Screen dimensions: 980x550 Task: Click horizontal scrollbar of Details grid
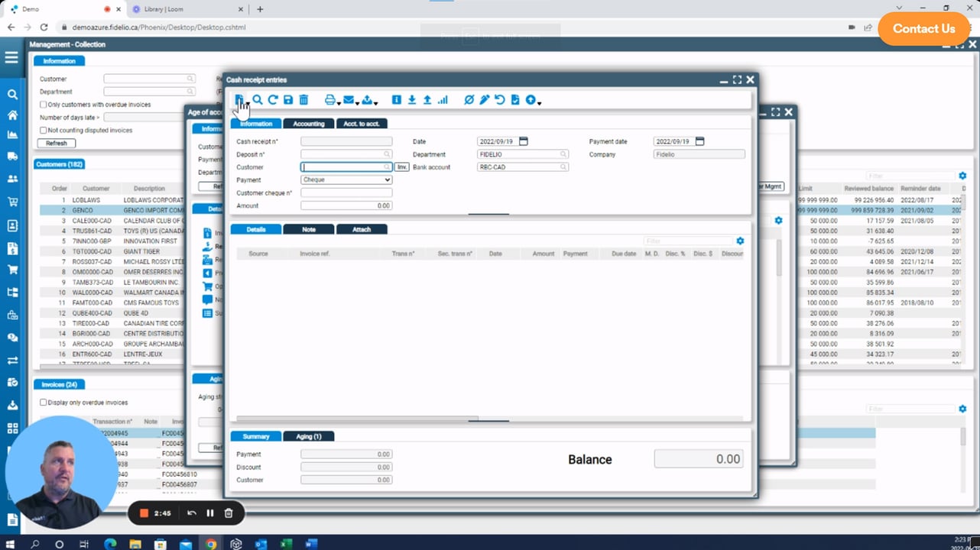[358, 419]
